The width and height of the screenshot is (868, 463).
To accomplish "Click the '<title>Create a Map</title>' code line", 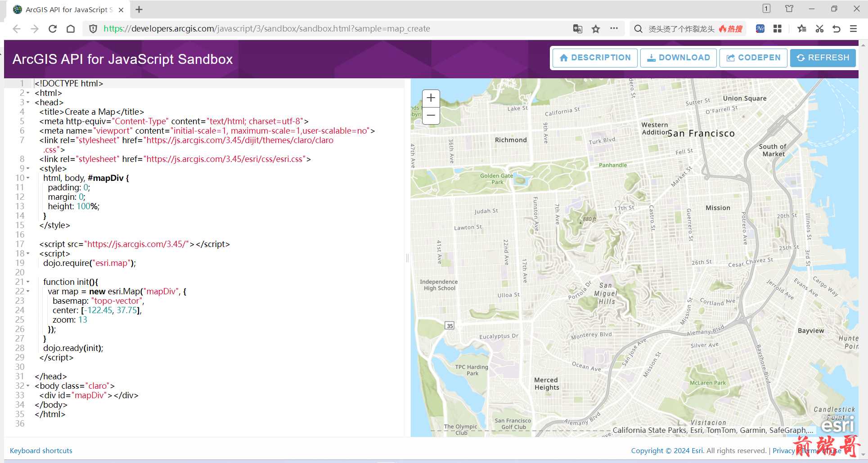I will click(92, 112).
